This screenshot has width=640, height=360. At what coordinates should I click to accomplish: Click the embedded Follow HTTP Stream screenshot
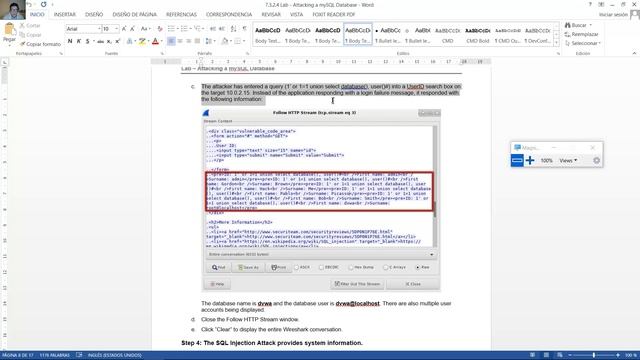click(x=321, y=200)
